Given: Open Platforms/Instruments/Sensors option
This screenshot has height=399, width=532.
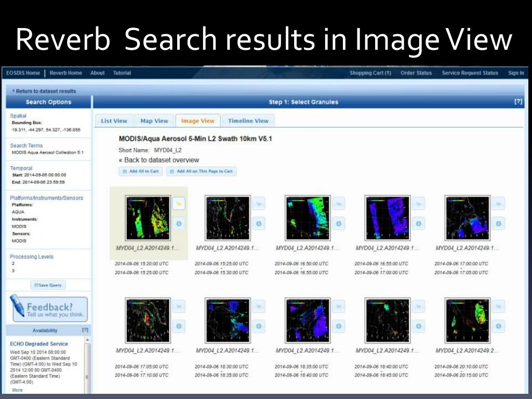Looking at the screenshot, I should coord(46,198).
